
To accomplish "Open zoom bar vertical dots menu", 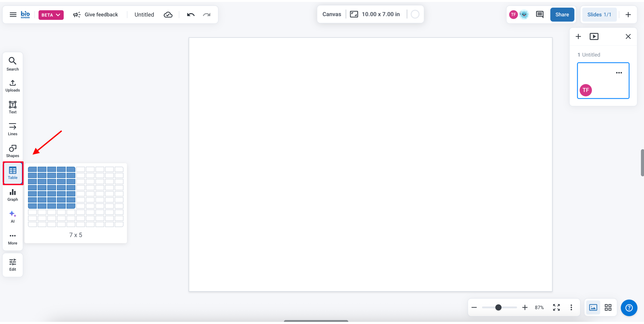I will click(x=571, y=307).
